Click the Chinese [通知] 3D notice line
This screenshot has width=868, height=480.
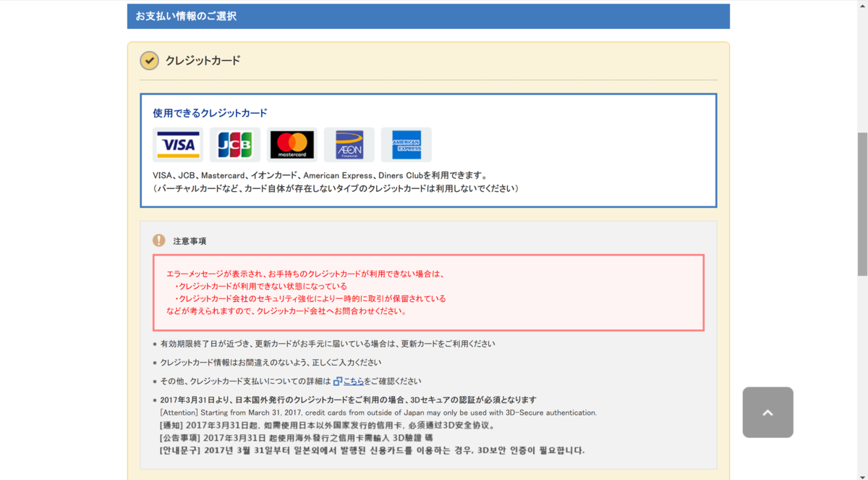[328, 425]
